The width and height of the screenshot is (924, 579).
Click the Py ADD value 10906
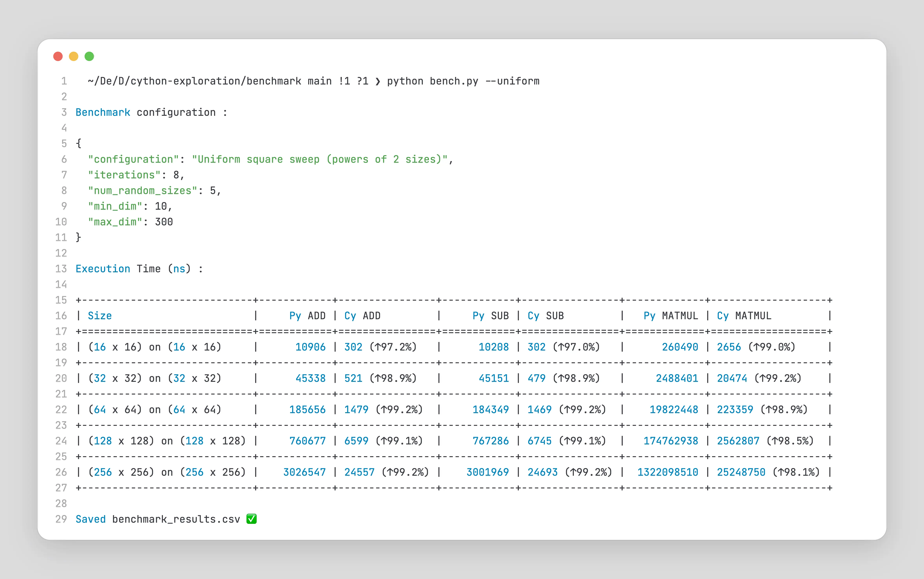click(x=310, y=347)
